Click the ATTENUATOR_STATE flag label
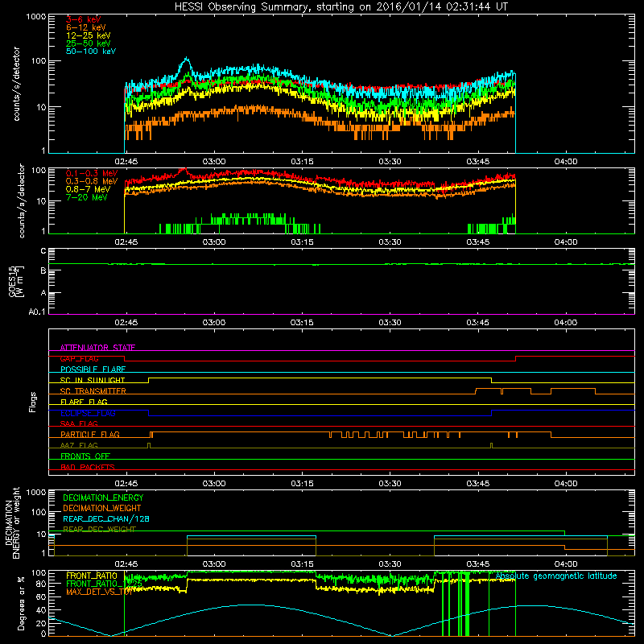This screenshot has height=644, width=644. point(97,348)
